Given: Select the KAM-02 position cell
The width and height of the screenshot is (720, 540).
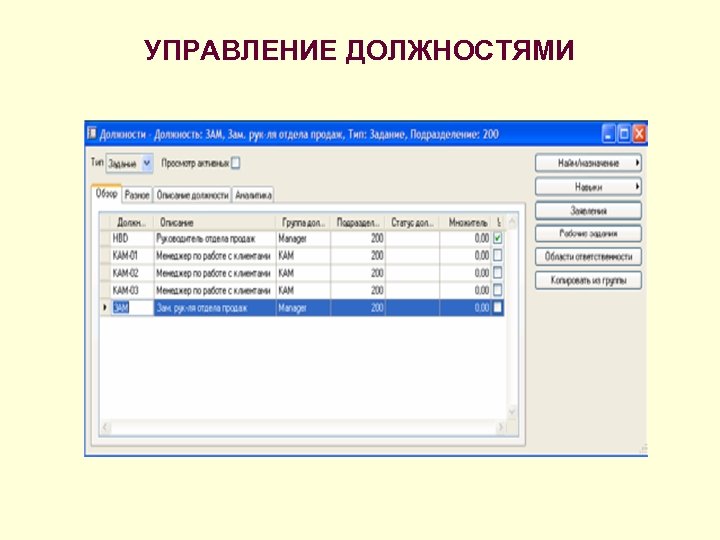Looking at the screenshot, I should pos(132,273).
